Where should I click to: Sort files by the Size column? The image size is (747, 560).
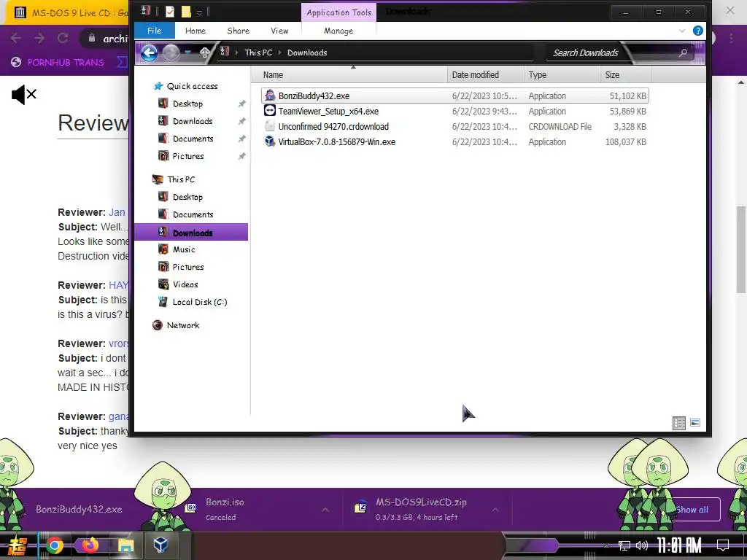(626, 75)
